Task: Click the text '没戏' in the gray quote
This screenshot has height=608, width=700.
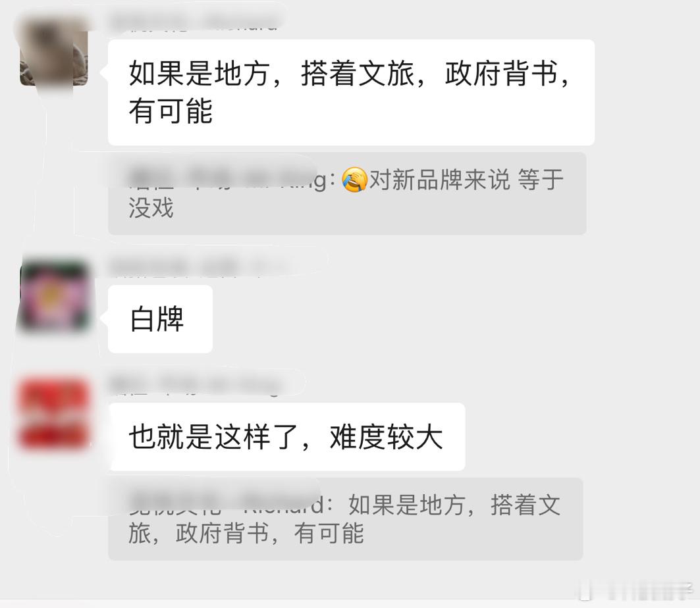Action: pyautogui.click(x=151, y=207)
